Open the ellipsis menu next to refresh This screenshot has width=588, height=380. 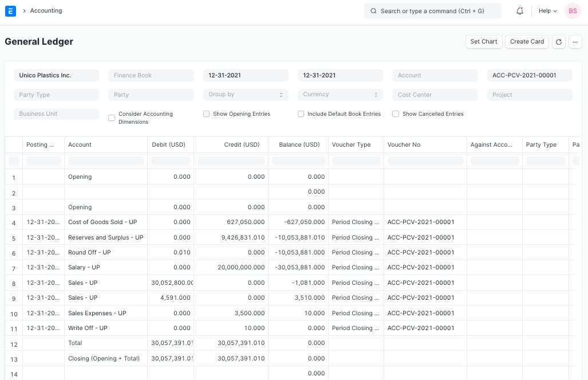pos(575,41)
